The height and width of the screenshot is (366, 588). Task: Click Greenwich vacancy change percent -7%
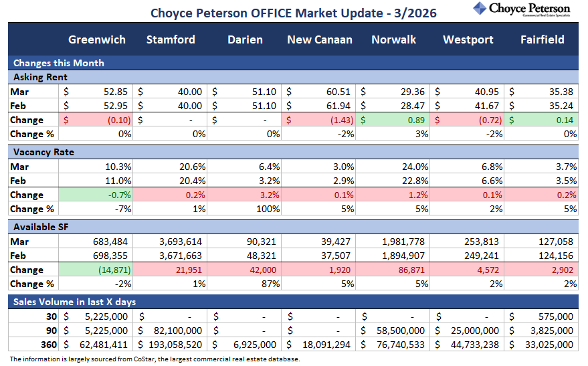tap(96, 209)
